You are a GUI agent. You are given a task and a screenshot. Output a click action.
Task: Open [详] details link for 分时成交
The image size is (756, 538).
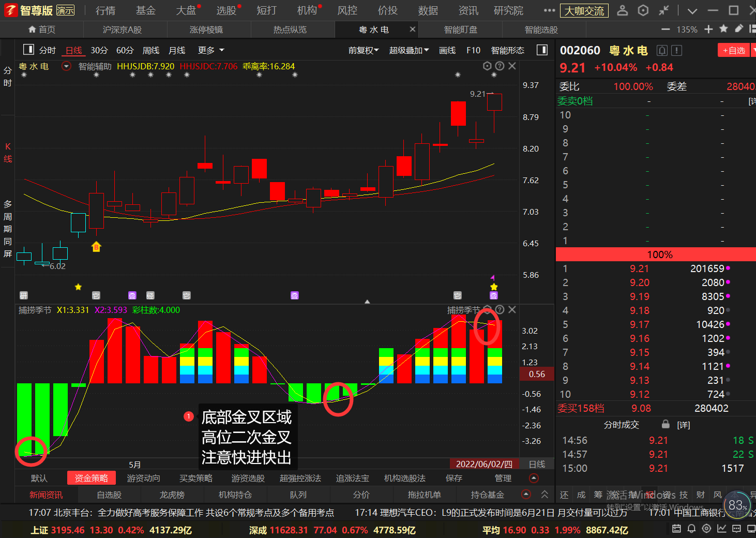684,425
